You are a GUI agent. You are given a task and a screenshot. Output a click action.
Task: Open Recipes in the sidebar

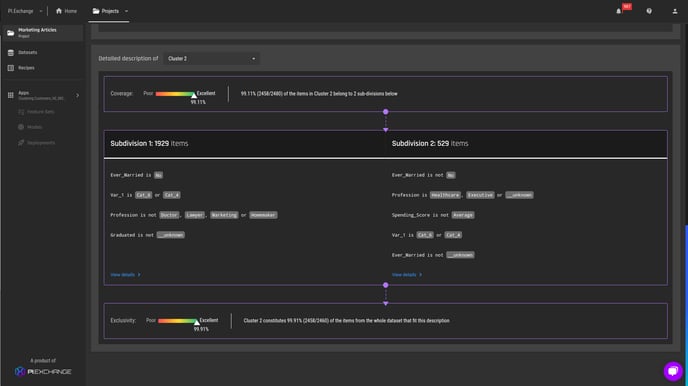26,68
